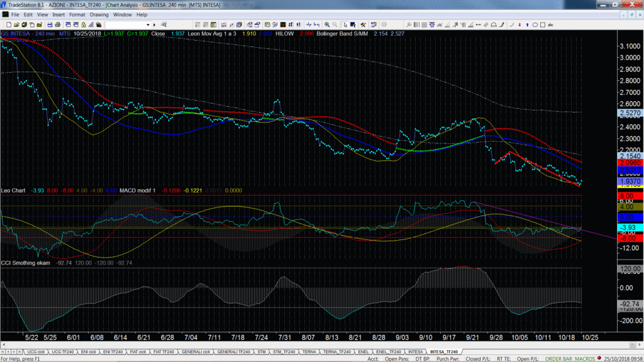Click the cyan -3.93 Leo Chart marker
644x362 pixels.
click(x=630, y=228)
